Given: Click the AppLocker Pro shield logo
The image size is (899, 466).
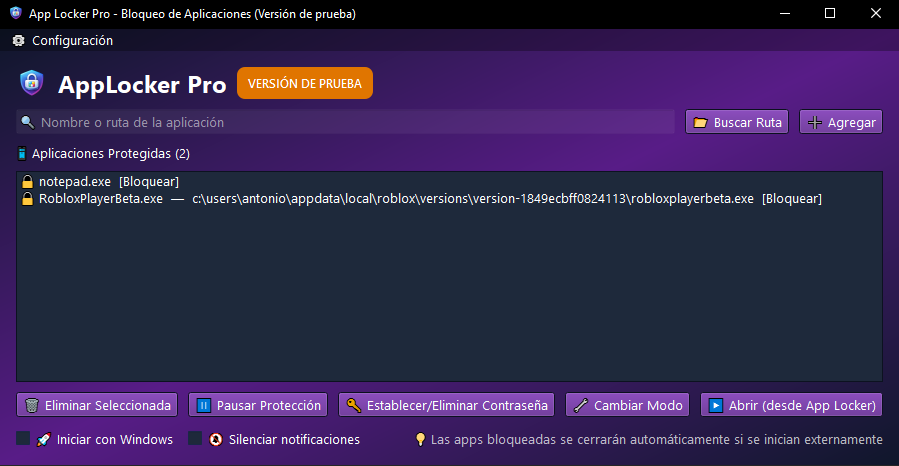Looking at the screenshot, I should [32, 83].
